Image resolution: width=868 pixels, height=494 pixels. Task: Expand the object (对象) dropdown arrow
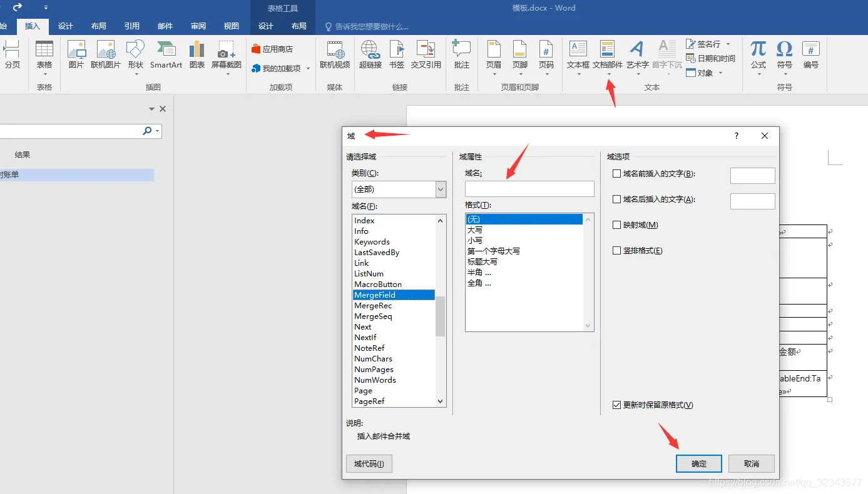[x=720, y=73]
